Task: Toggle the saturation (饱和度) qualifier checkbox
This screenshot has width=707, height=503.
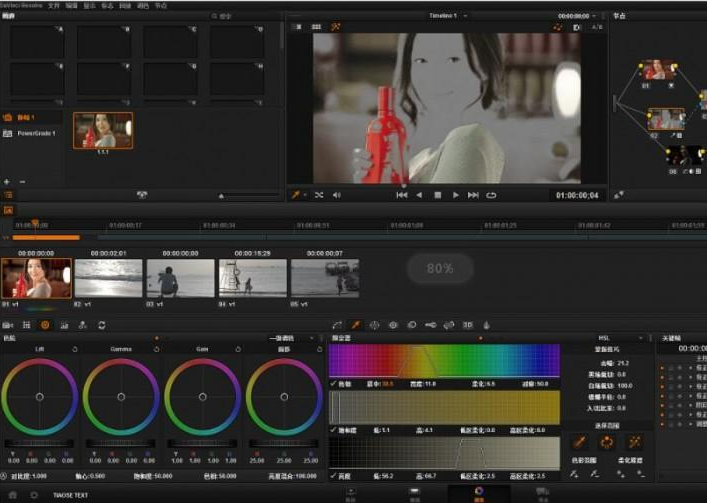Action: [333, 429]
